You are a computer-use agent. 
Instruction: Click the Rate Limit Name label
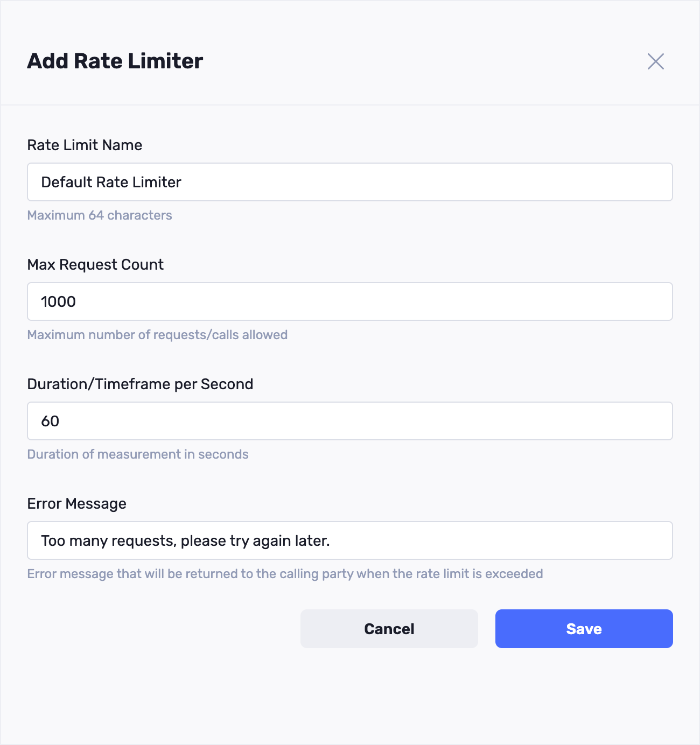(x=85, y=145)
